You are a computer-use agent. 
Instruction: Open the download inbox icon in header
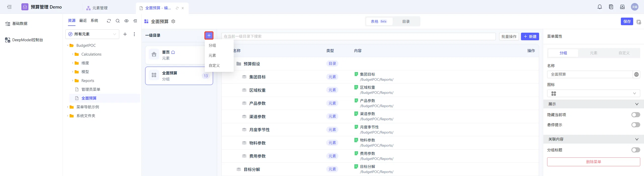click(622, 7)
